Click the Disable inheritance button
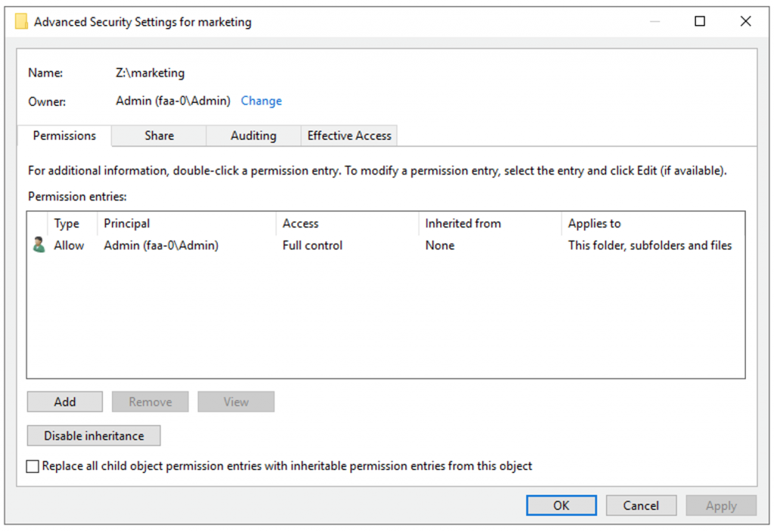774x532 pixels. [x=93, y=435]
